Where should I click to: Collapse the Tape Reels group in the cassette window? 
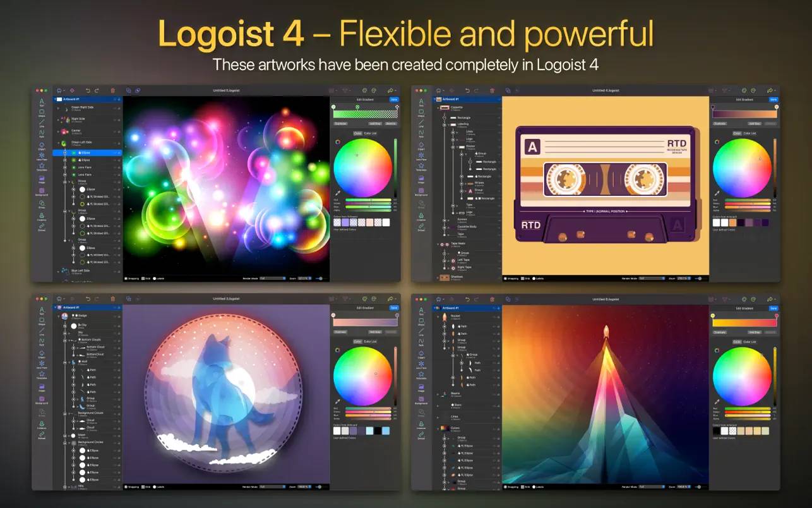tap(437, 244)
